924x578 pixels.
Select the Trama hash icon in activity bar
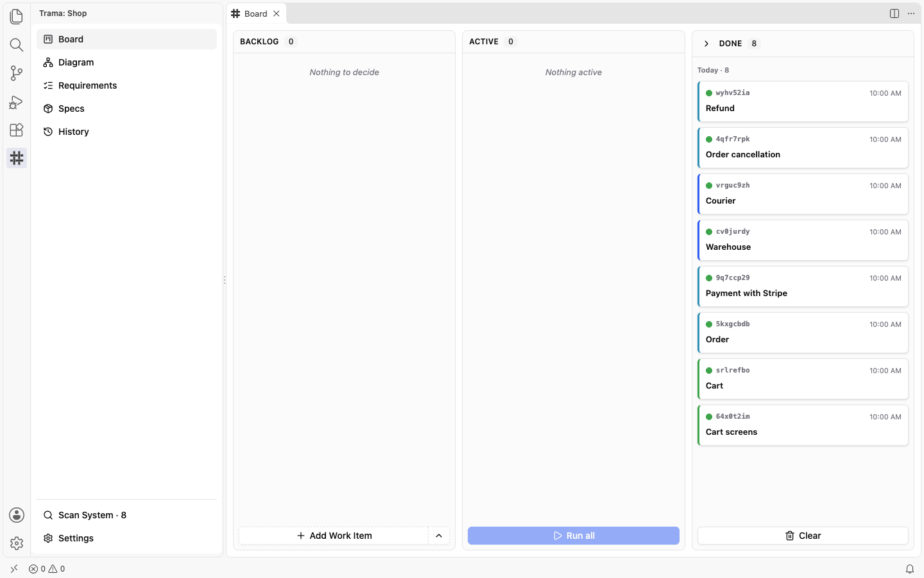click(x=17, y=158)
